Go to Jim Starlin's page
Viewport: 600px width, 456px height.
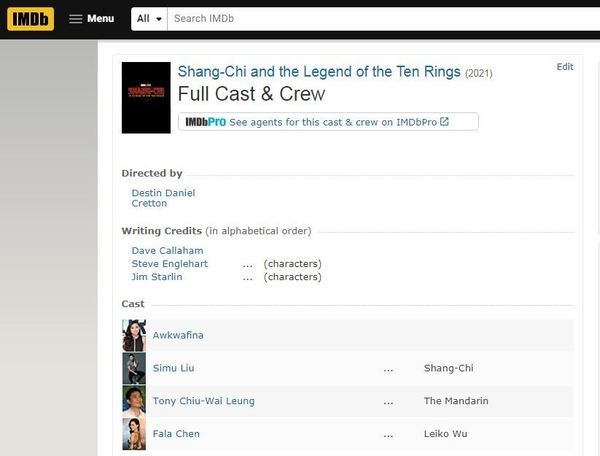157,276
